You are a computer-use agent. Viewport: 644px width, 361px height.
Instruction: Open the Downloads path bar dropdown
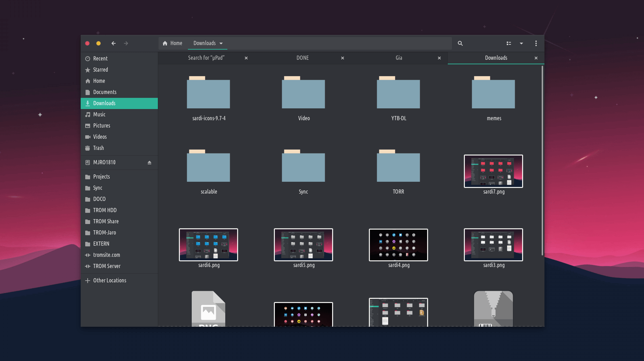pos(221,43)
